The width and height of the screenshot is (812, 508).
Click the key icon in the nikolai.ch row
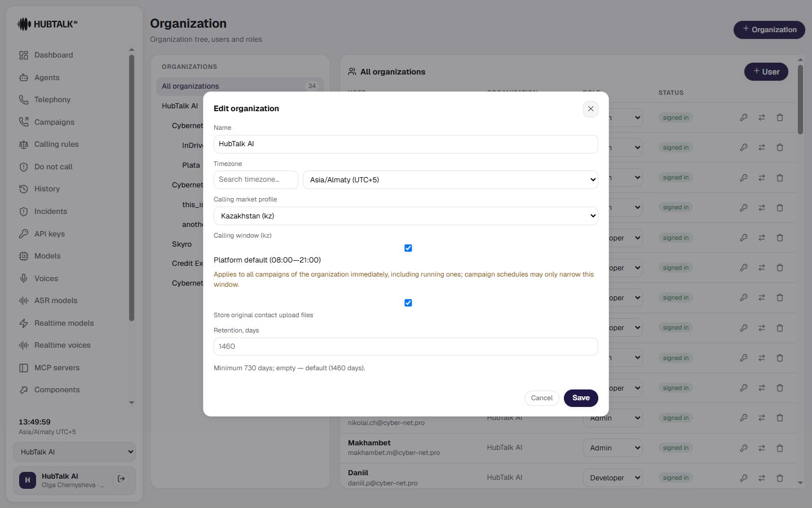tap(744, 418)
